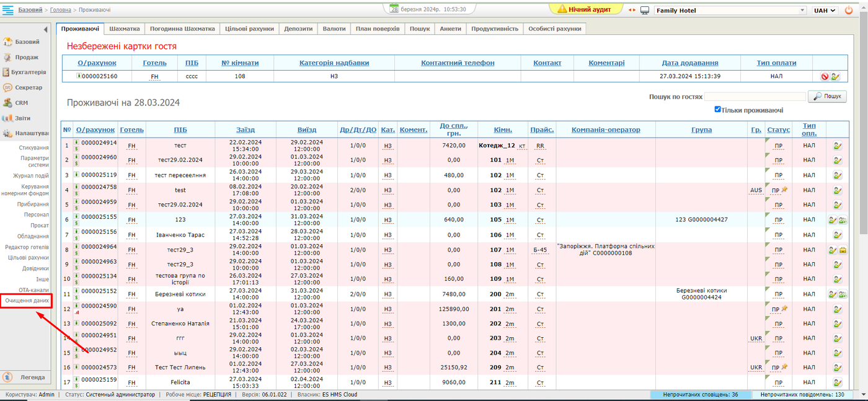Collapse the left sidebar with arrow

(x=45, y=30)
